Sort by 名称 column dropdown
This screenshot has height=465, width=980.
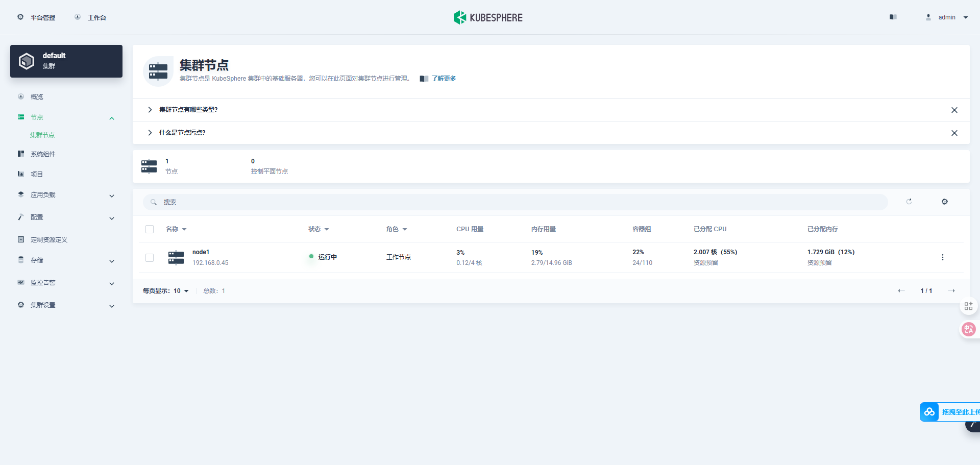tap(176, 229)
